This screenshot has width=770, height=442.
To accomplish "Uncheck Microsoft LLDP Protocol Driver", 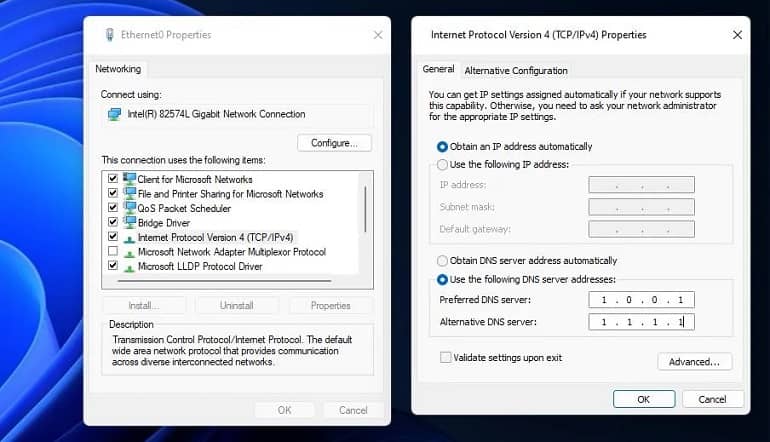I will pos(113,265).
